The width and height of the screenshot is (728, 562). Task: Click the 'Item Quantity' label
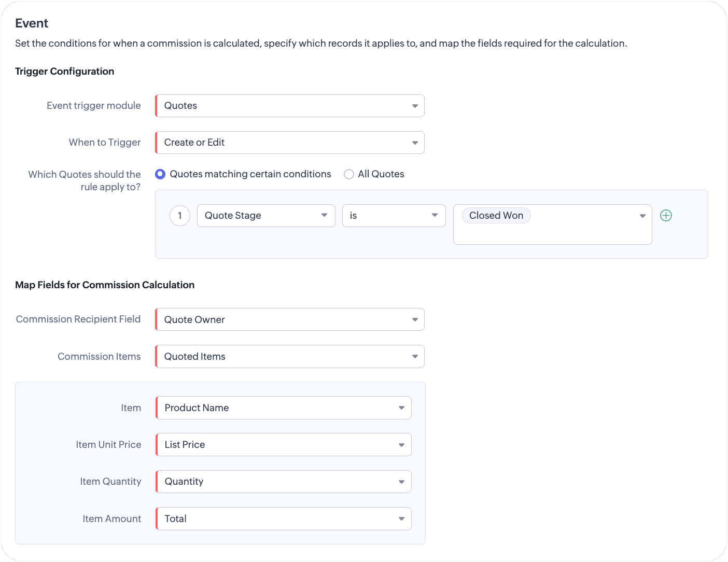coord(110,482)
